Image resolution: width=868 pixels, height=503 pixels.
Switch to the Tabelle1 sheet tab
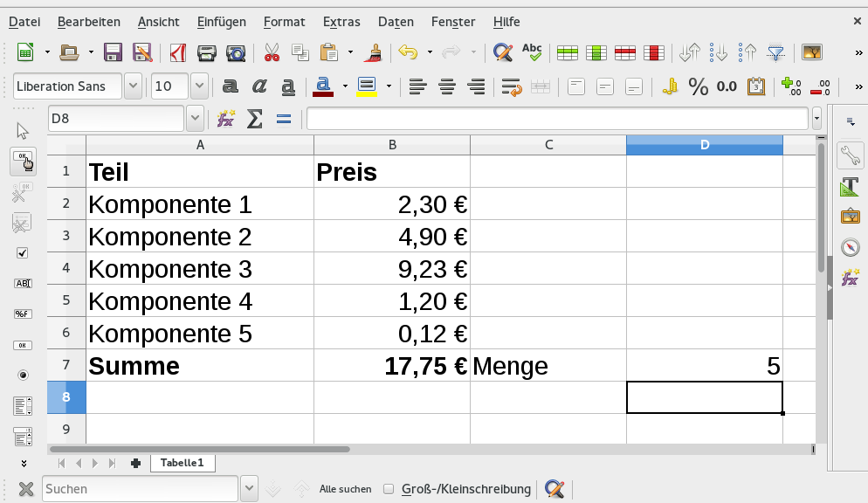pos(183,463)
